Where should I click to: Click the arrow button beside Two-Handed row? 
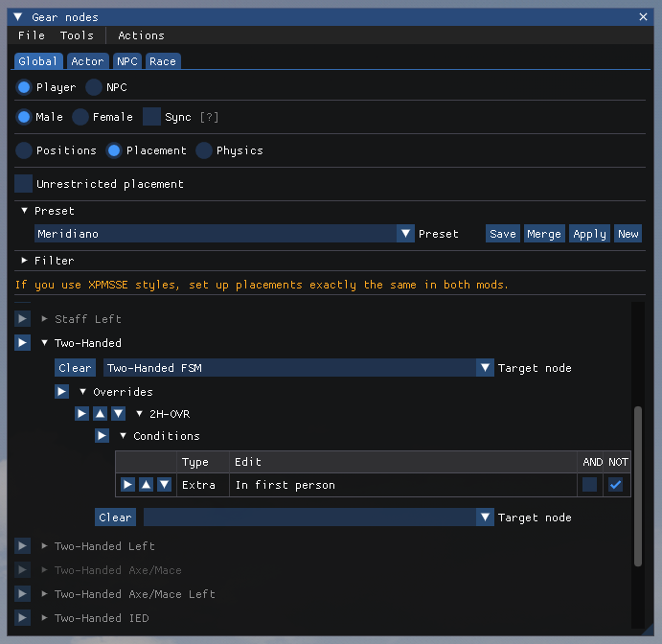click(x=23, y=343)
